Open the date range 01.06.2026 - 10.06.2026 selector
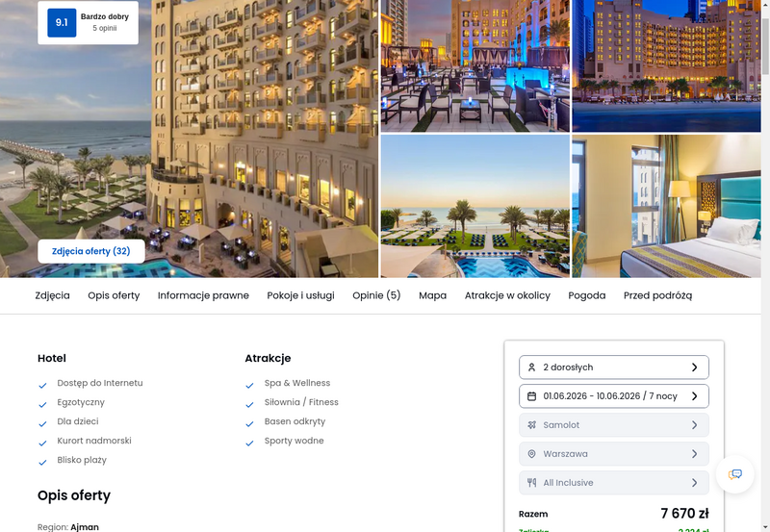This screenshot has width=770, height=532. coord(614,396)
